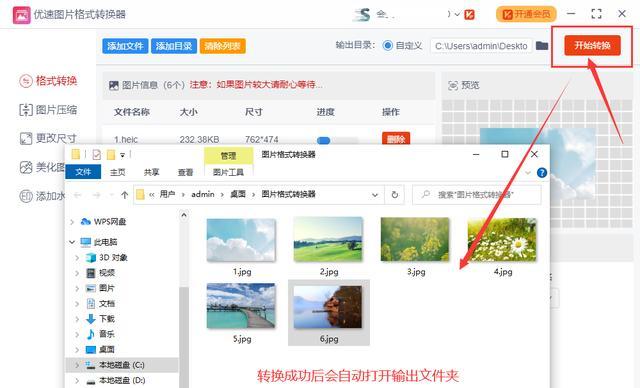Click the 清除列表 clear list button
The height and width of the screenshot is (388, 640).
tap(222, 46)
